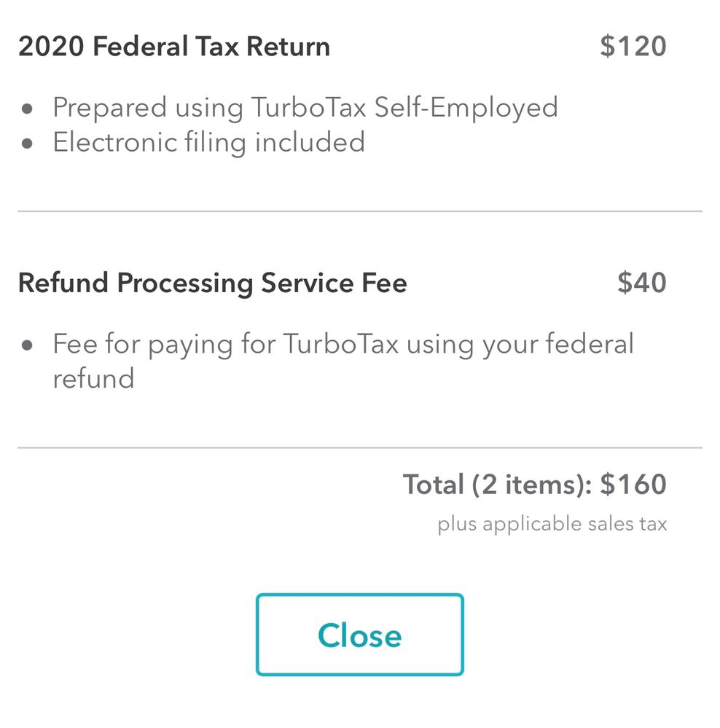Click the 2020 Federal Tax Return heading
This screenshot has width=720, height=728.
174,47
